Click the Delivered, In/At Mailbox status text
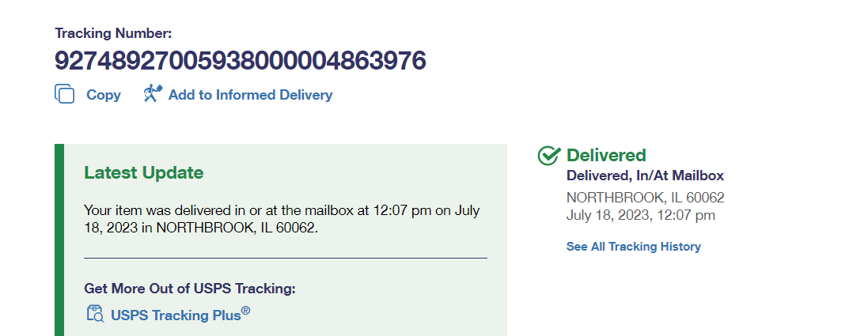 pos(645,176)
